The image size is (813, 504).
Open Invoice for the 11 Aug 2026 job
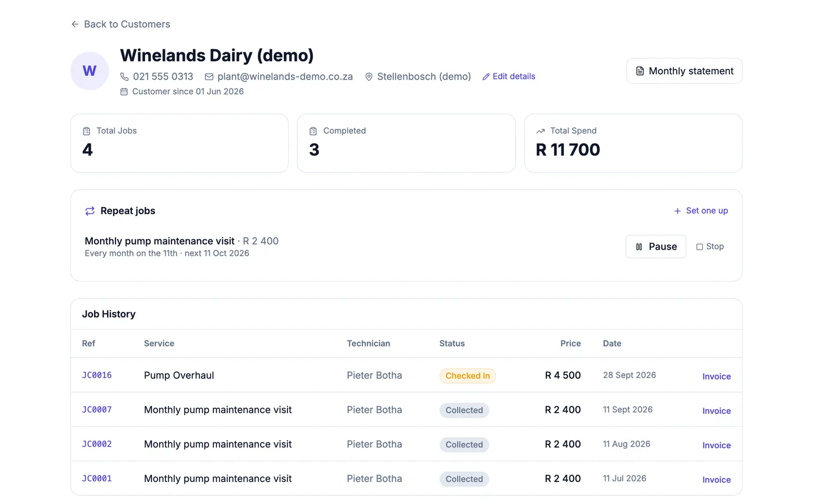pos(717,445)
